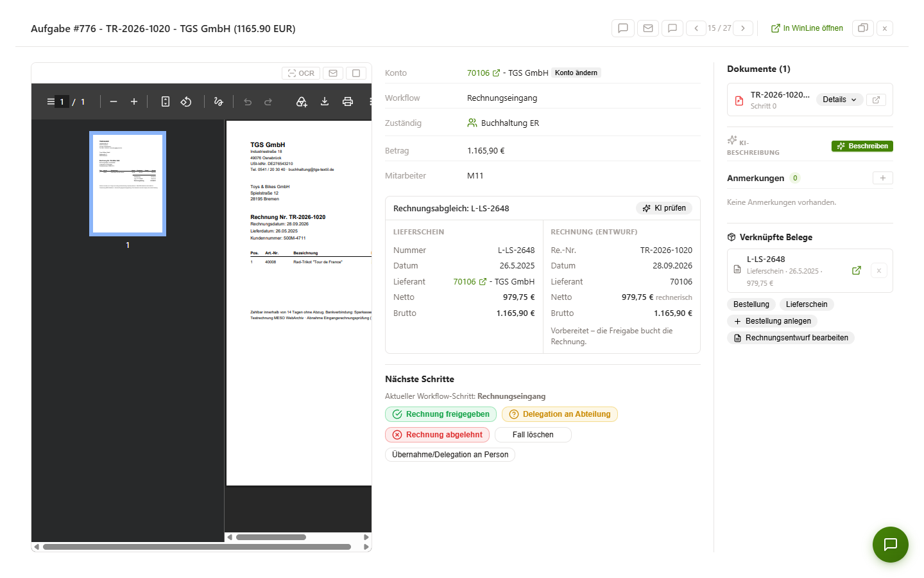Click Rechnung abgelehnt button
The width and height of the screenshot is (924, 578).
coord(437,435)
